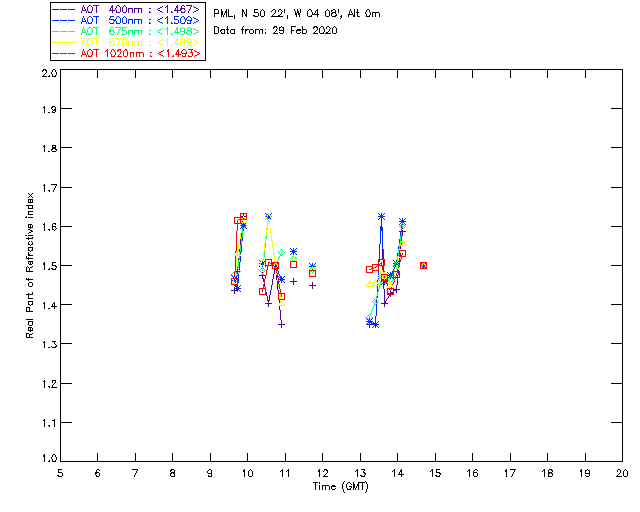Click the x-axis tick label 20
Image resolution: width=640 pixels, height=512 pixels.
622,473
